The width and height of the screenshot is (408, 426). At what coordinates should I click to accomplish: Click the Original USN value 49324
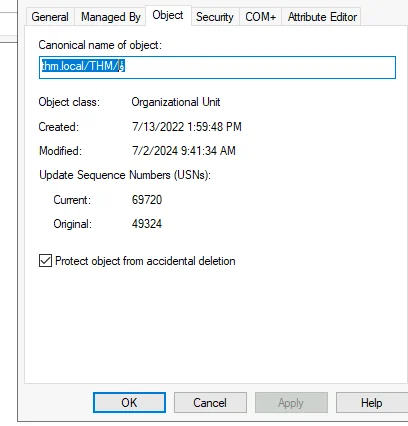tap(147, 224)
